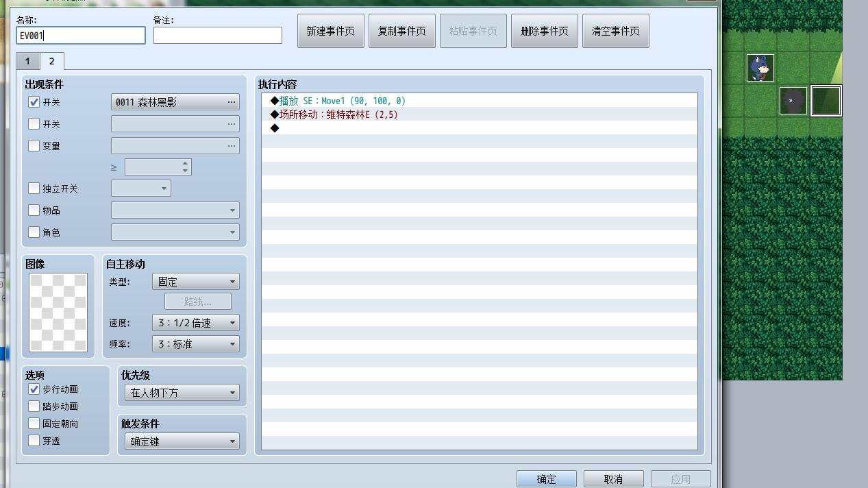Toggle the 步行动画 option
Viewport: 868px width, 488px height.
point(34,389)
